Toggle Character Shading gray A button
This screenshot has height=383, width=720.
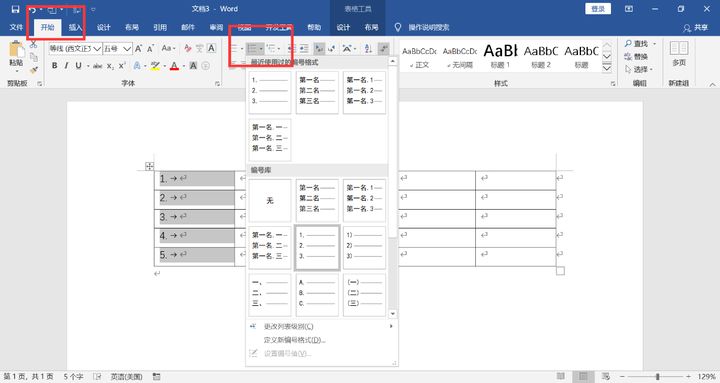pos(193,66)
